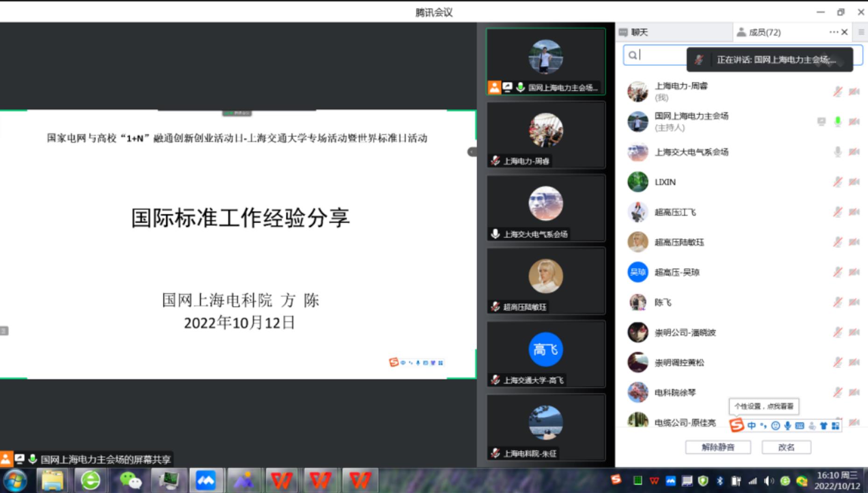Image resolution: width=868 pixels, height=493 pixels.
Task: Open the hamburger menu at panel top-right
Action: pyautogui.click(x=861, y=32)
